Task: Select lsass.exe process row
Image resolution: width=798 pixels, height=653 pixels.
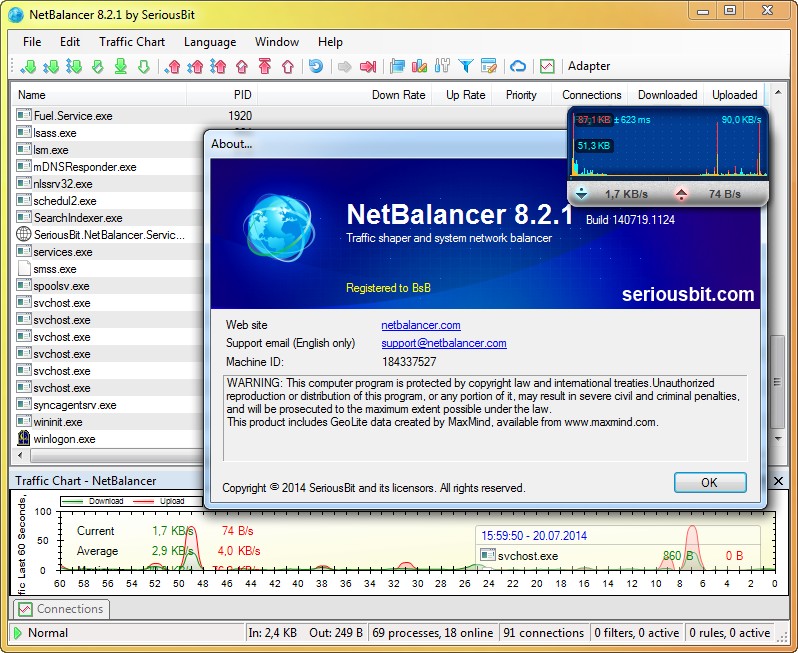Action: coord(55,133)
